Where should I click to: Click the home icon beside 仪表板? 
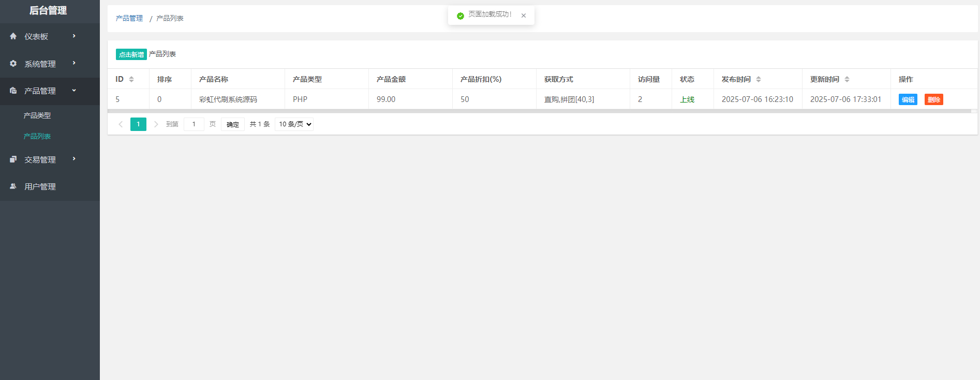coord(13,36)
